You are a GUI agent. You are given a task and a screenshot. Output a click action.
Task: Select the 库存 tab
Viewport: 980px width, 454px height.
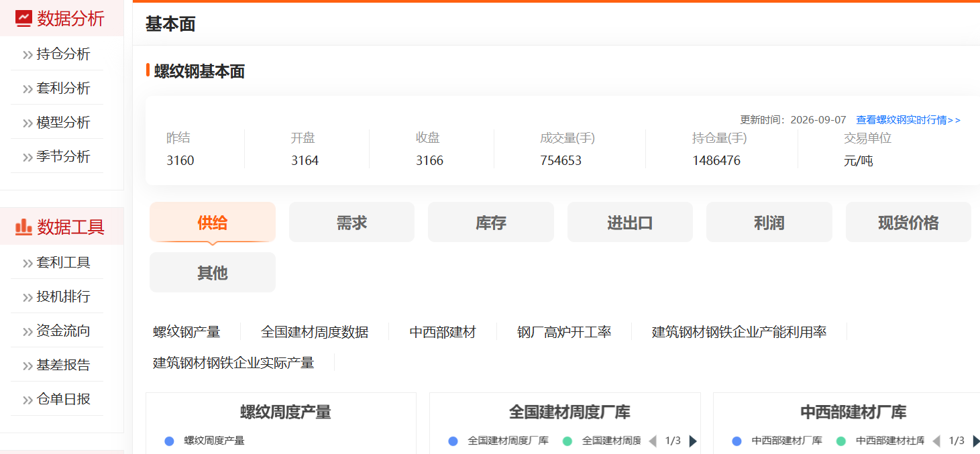coord(491,222)
